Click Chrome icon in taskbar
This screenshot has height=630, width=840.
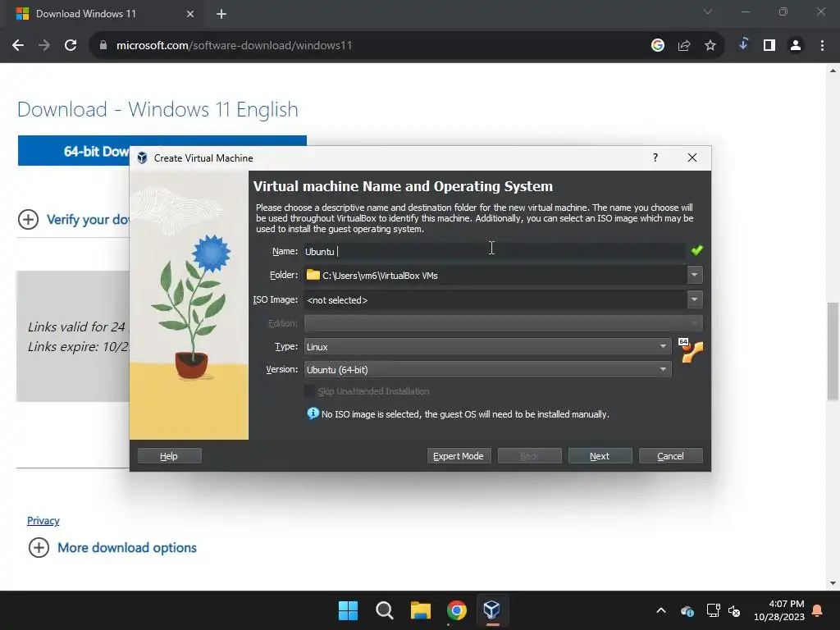(456, 610)
